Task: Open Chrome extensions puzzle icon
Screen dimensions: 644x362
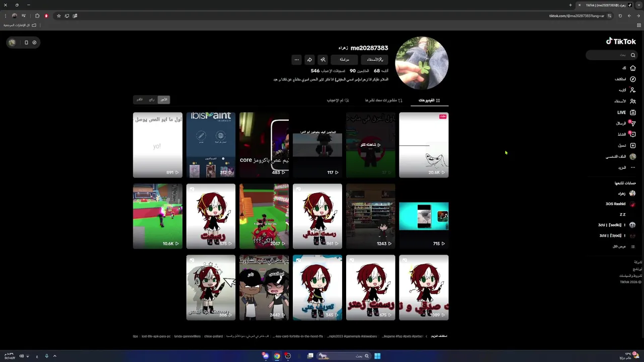Action: pos(37,16)
